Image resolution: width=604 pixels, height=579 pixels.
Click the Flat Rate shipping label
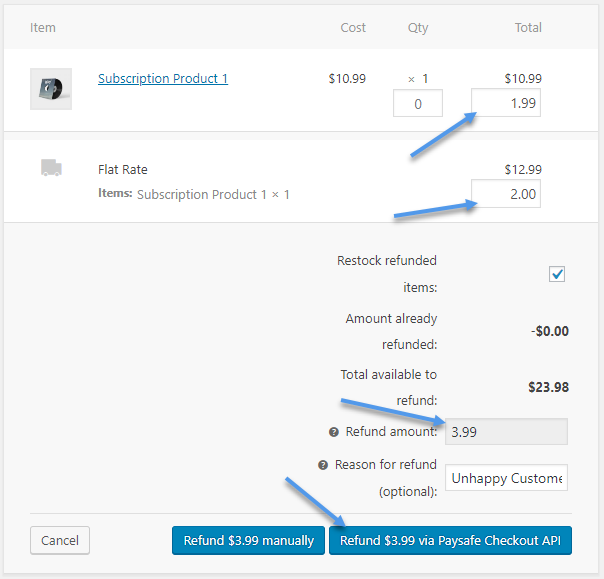pos(123,169)
